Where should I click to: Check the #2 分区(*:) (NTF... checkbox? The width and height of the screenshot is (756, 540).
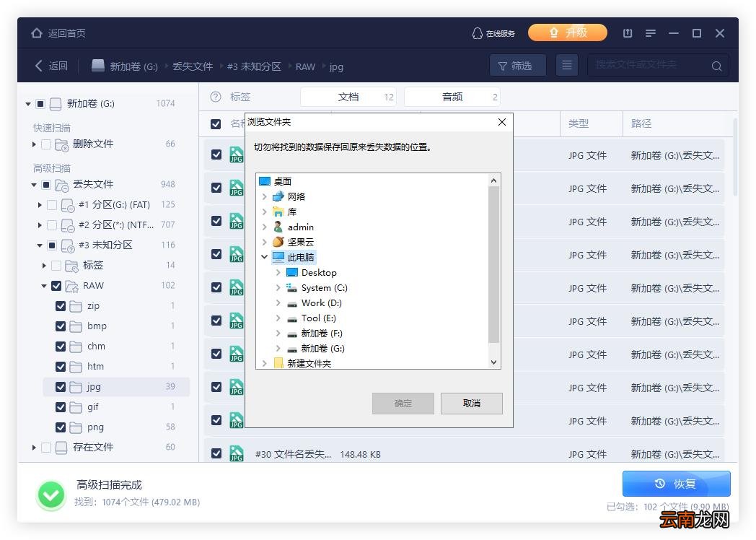tap(52, 225)
